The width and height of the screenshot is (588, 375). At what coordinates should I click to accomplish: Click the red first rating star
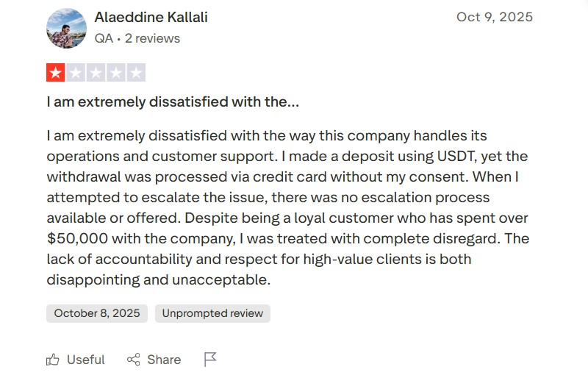coord(56,73)
